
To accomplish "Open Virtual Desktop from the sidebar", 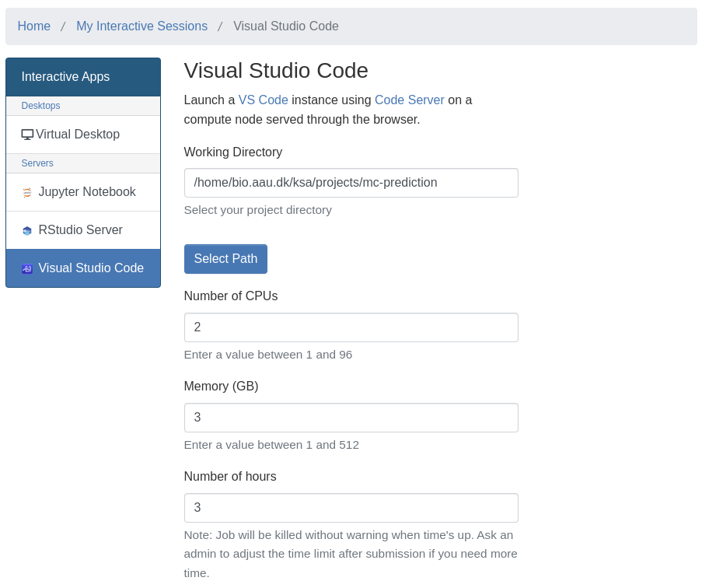I will point(78,135).
